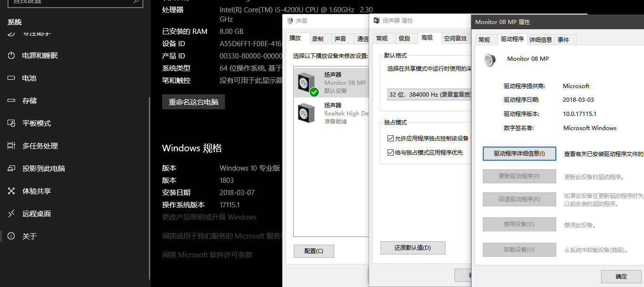Image resolution: width=644 pixels, height=287 pixels.
Task: Open 投影到此电脑 settings
Action: tap(42, 168)
